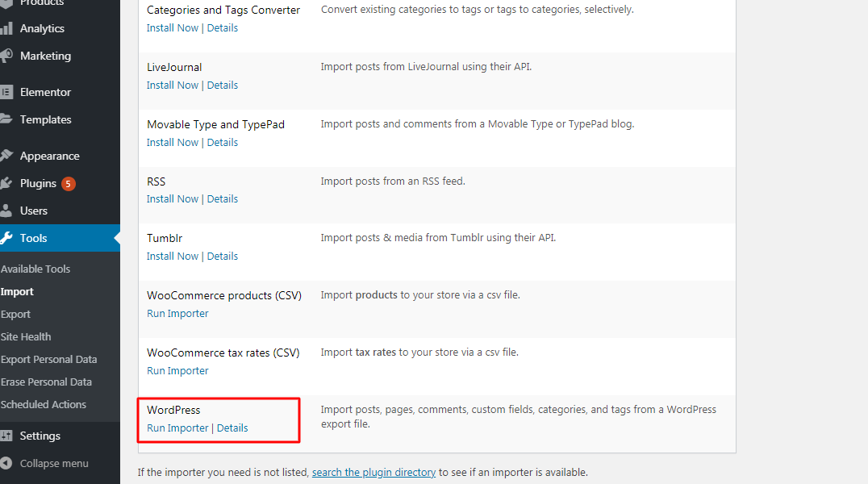Click the Settings sliders icon
868x484 pixels.
click(x=6, y=436)
